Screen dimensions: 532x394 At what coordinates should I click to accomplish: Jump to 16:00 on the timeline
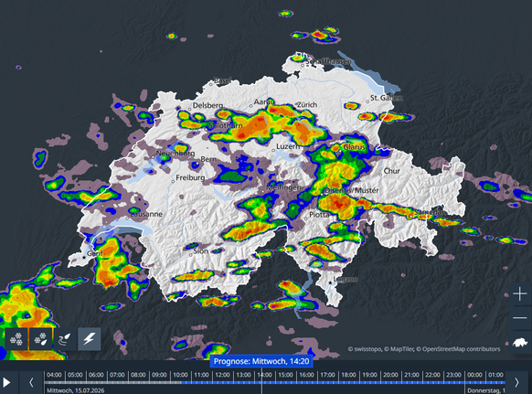[307, 375]
